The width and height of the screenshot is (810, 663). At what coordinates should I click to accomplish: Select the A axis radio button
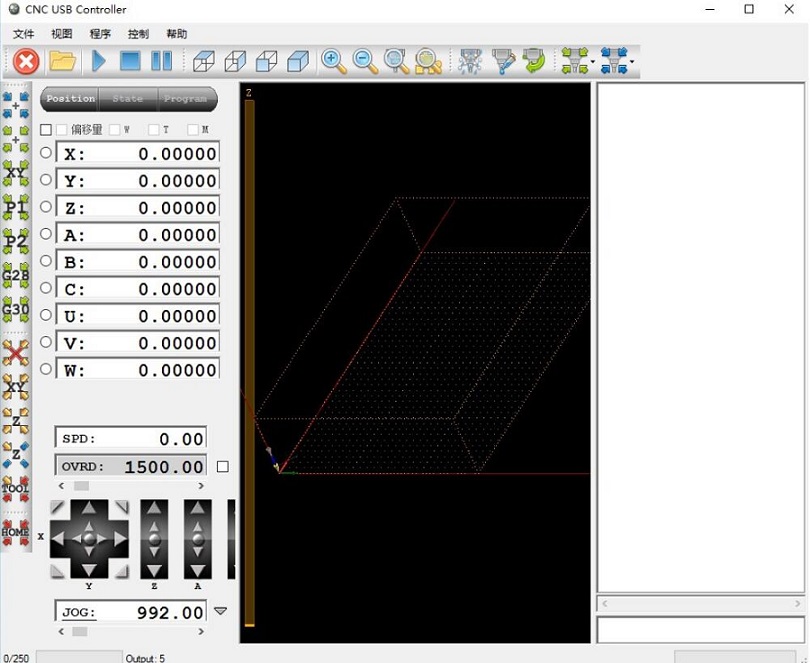click(x=46, y=234)
